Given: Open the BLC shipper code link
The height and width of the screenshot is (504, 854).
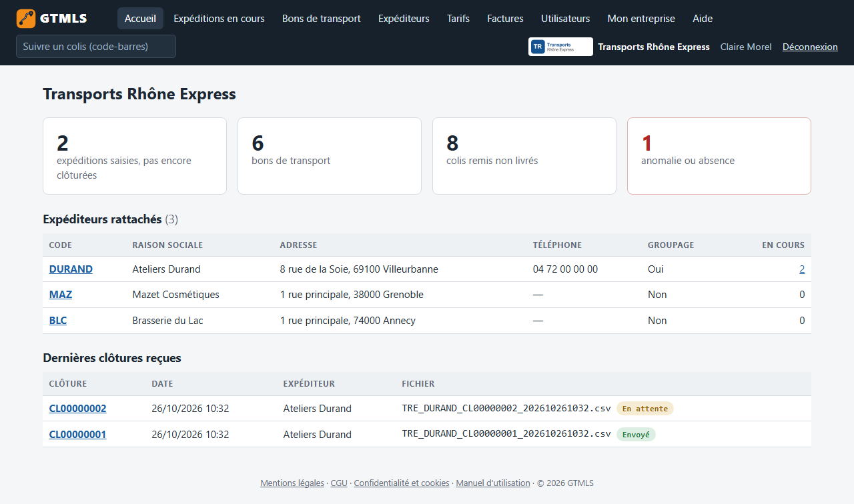Looking at the screenshot, I should (x=58, y=321).
